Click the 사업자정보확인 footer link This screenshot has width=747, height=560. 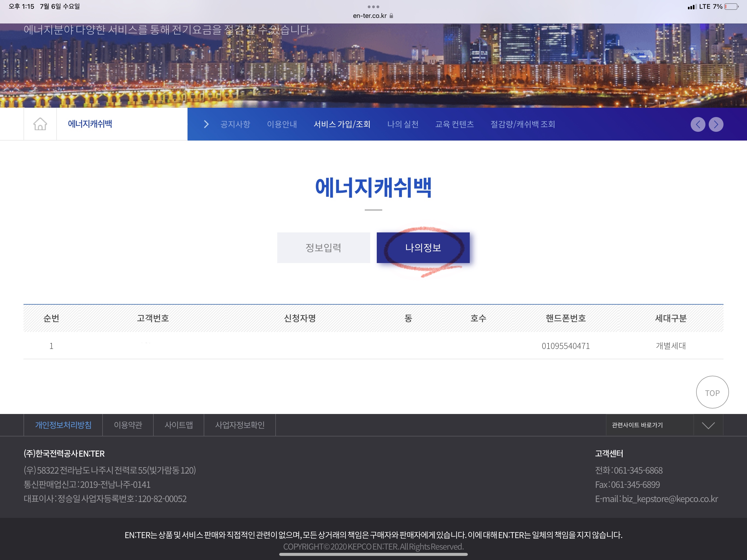point(240,425)
